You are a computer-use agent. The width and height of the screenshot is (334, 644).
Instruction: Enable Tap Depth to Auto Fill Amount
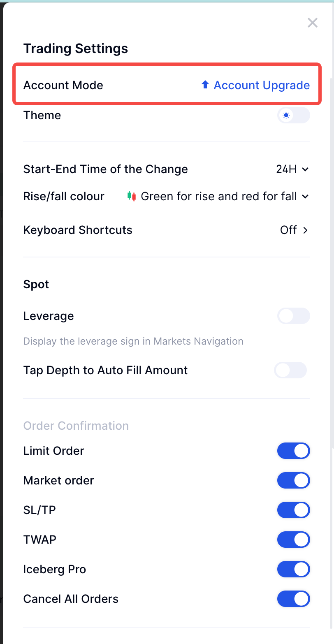[x=290, y=370]
